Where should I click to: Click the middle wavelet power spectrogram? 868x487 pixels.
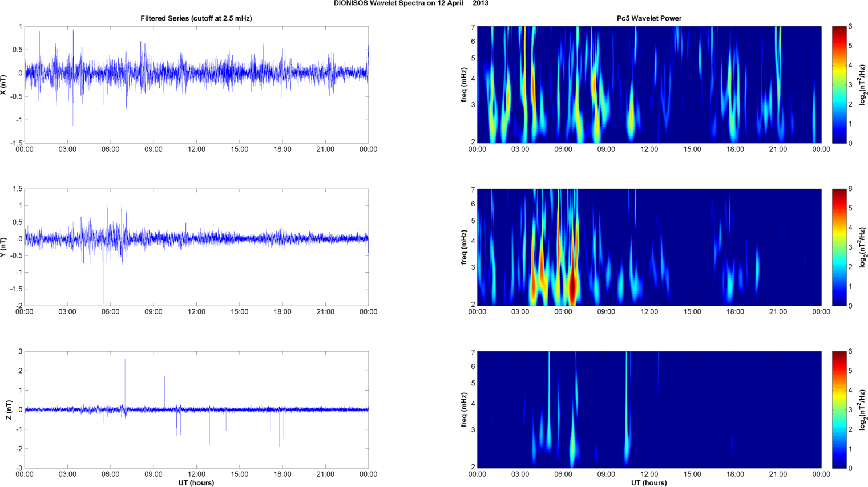pyautogui.click(x=649, y=247)
